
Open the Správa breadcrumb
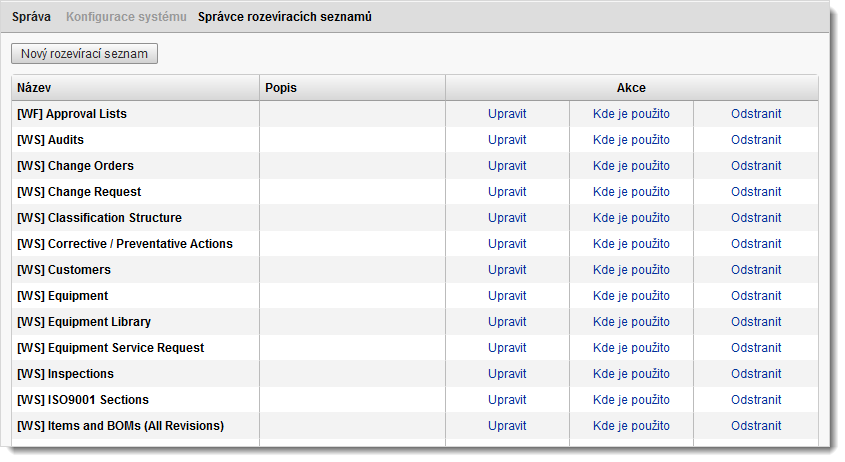31,17
